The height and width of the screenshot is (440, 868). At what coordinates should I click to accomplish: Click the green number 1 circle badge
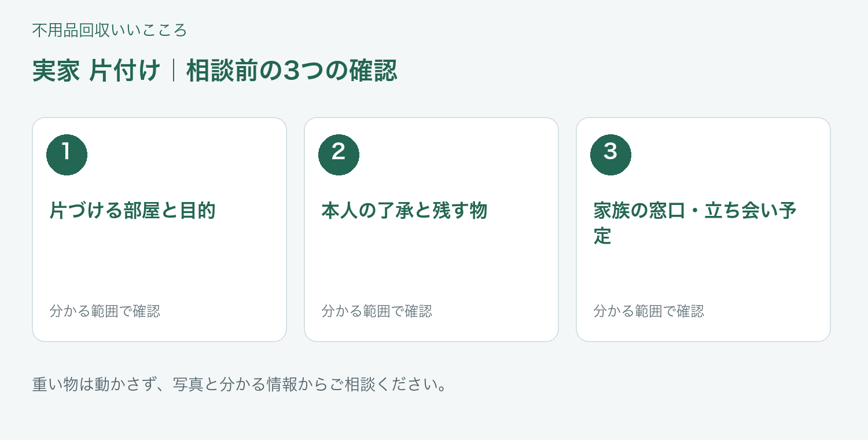coord(67,155)
